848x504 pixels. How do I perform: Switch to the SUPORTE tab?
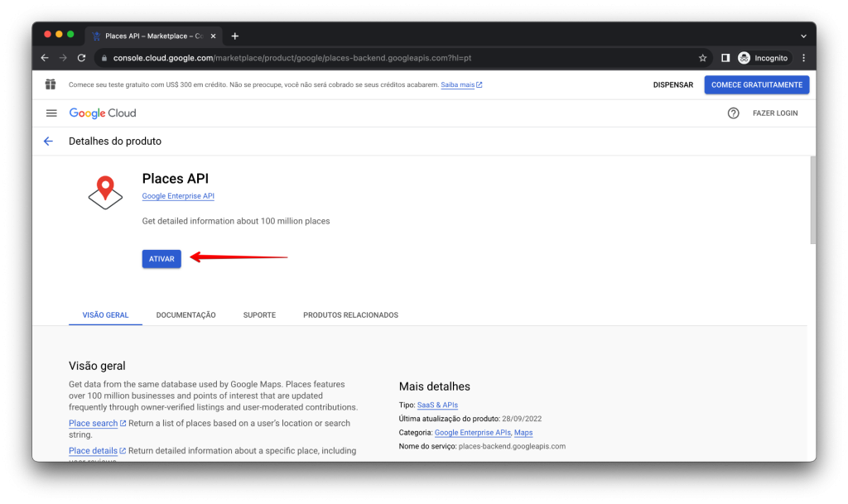pos(259,315)
